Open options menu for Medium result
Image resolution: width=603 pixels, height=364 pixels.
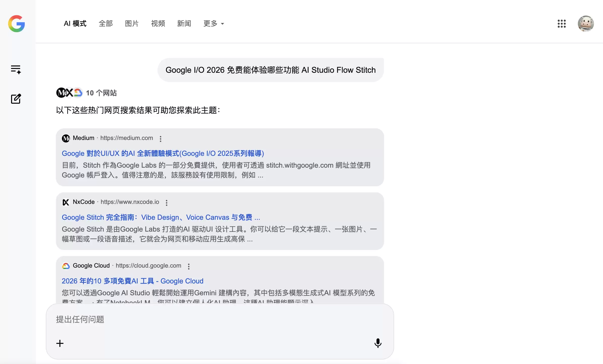tap(161, 138)
